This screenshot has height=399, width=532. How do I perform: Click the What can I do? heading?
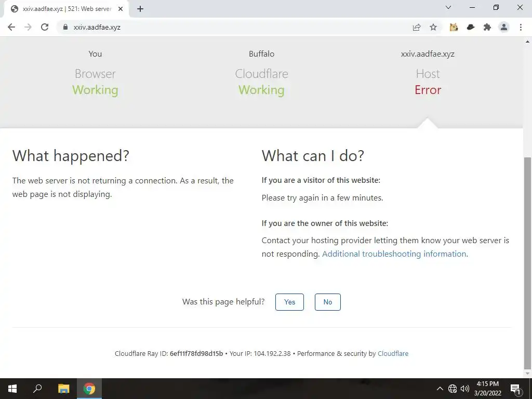click(313, 156)
